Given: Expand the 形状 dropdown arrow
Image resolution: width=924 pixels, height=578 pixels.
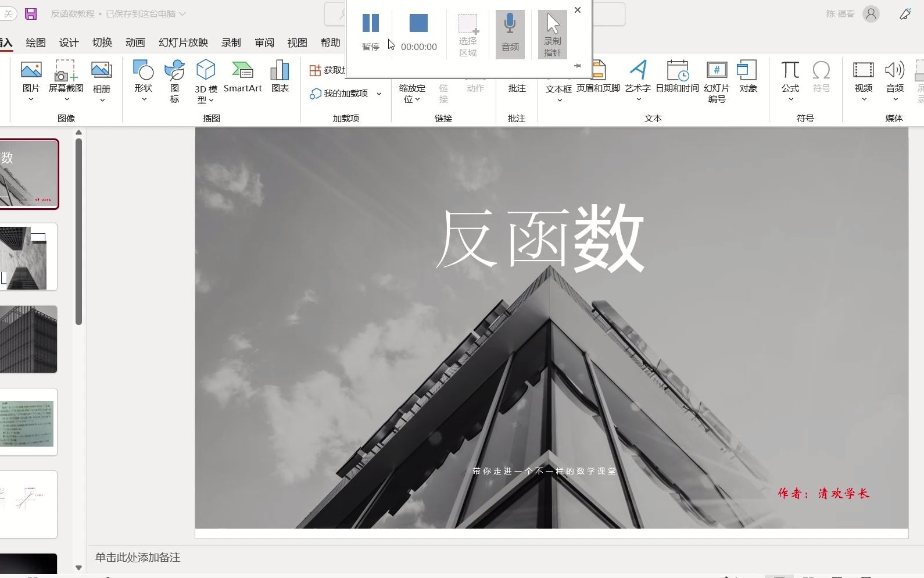Looking at the screenshot, I should click(144, 99).
